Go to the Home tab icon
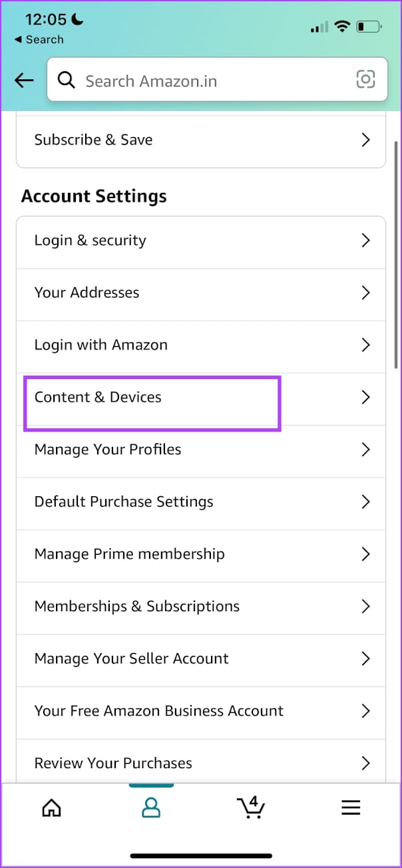This screenshot has height=868, width=402. click(x=51, y=807)
